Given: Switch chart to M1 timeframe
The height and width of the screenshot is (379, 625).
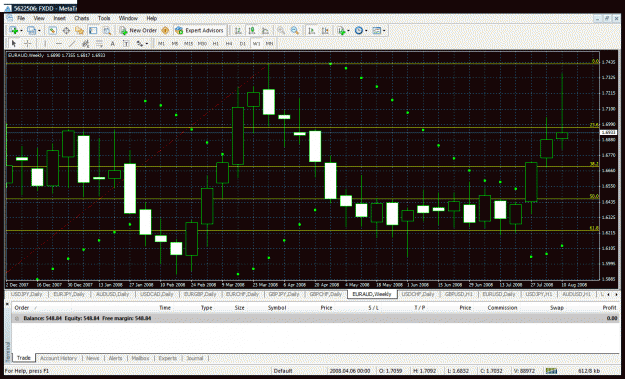Looking at the screenshot, I should (161, 43).
